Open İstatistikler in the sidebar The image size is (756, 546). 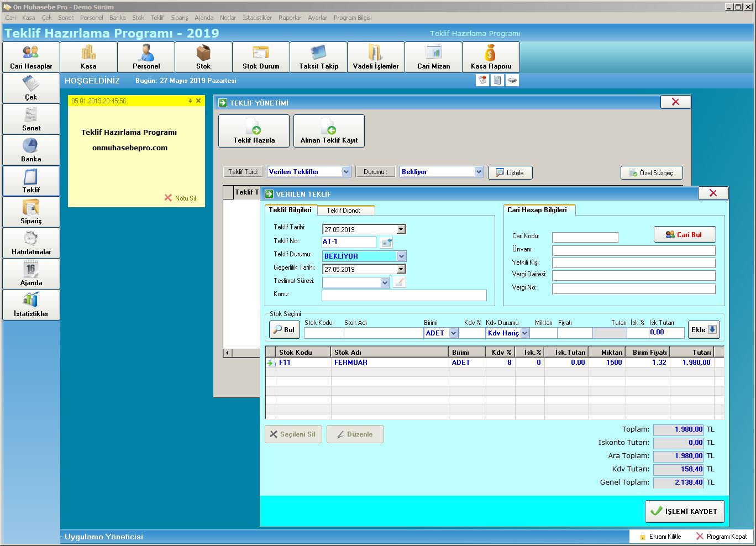coord(31,305)
